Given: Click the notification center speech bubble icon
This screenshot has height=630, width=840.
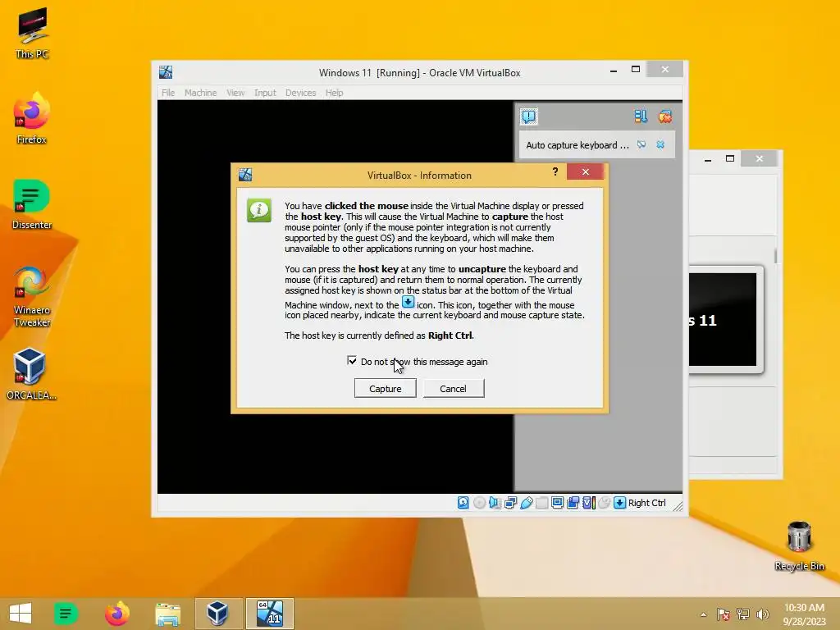Looking at the screenshot, I should 529,116.
